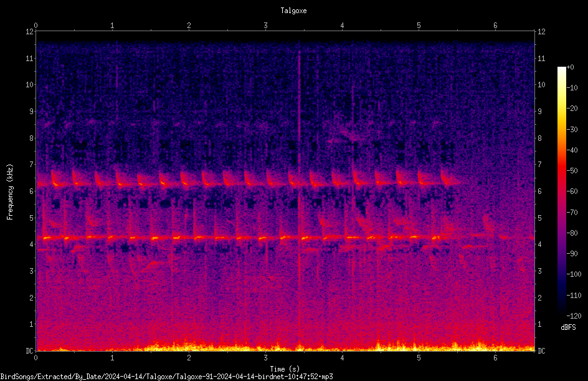This screenshot has height=381, width=588.
Task: Click the 6 second mark on bottom axis
Action: pyautogui.click(x=495, y=358)
